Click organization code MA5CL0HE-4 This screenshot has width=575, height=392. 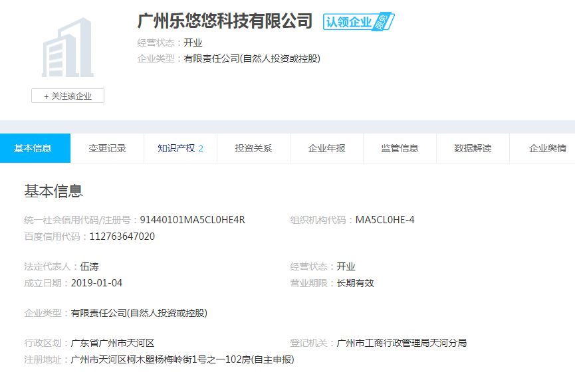(385, 220)
